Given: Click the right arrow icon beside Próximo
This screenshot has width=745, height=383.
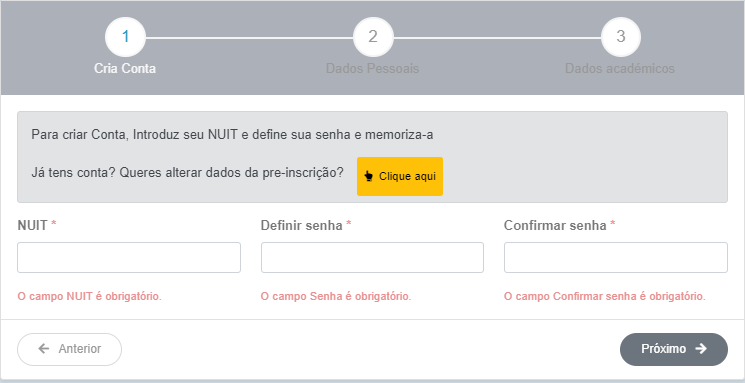Looking at the screenshot, I should click(x=701, y=349).
